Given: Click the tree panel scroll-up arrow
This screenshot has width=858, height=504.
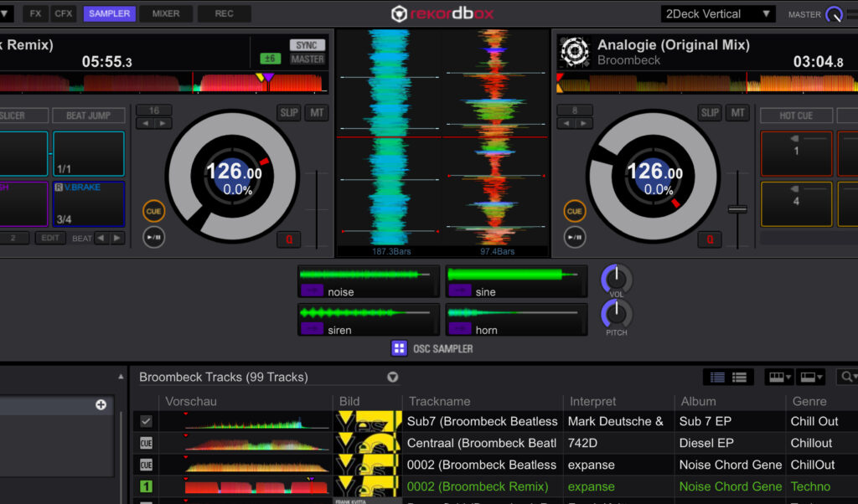Looking at the screenshot, I should tap(121, 377).
